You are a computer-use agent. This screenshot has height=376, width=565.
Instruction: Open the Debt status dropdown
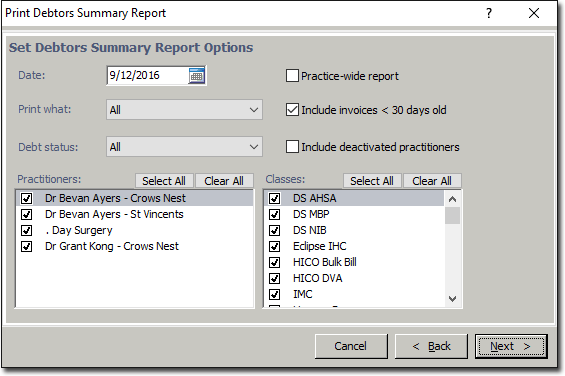tap(184, 147)
